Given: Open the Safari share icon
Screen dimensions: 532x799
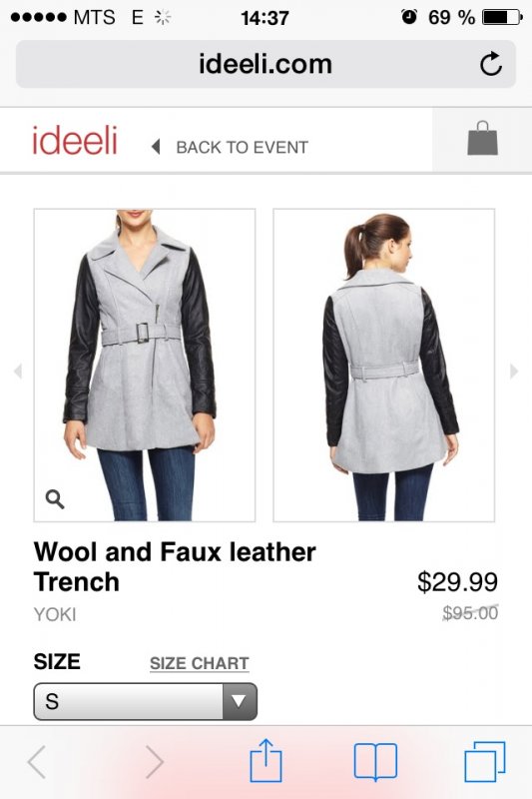Looking at the screenshot, I should 266,761.
